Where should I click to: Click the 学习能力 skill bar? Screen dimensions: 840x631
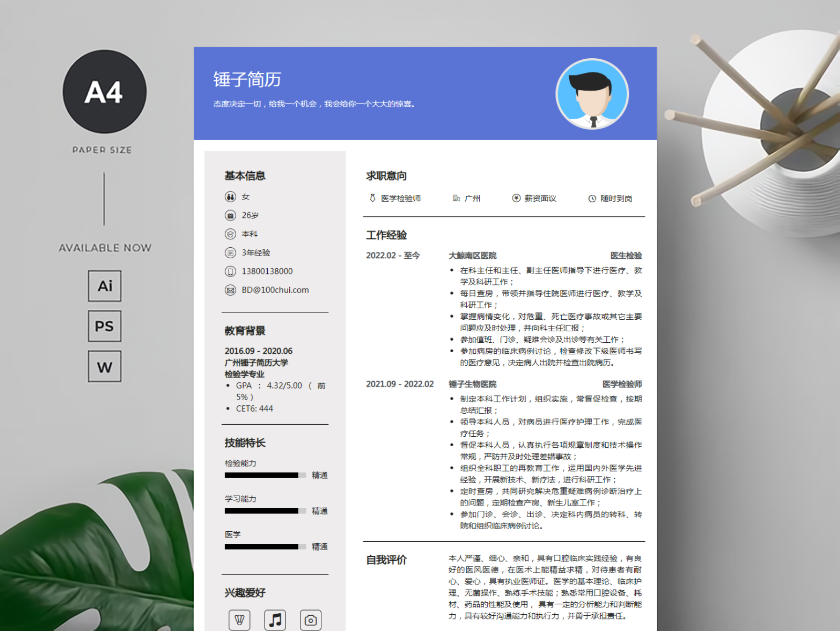click(265, 511)
